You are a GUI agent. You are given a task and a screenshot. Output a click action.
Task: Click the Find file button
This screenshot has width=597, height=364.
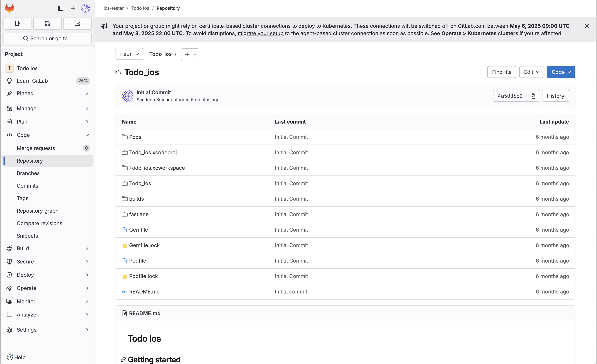click(502, 72)
